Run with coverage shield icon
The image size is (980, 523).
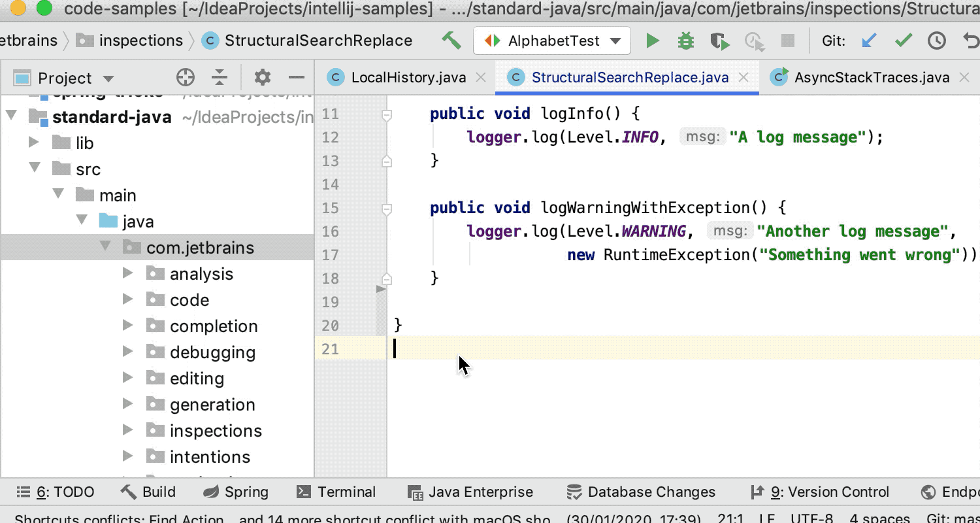tap(719, 41)
